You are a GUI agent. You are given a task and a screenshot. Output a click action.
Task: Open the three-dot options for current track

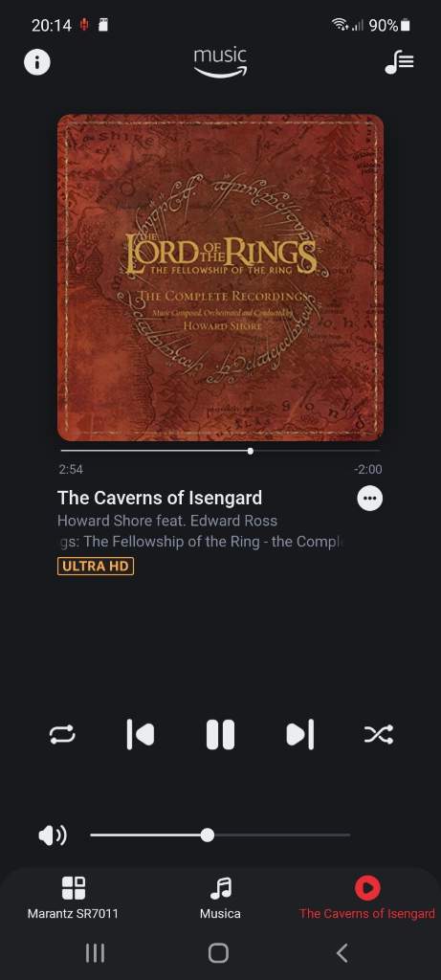tap(370, 498)
